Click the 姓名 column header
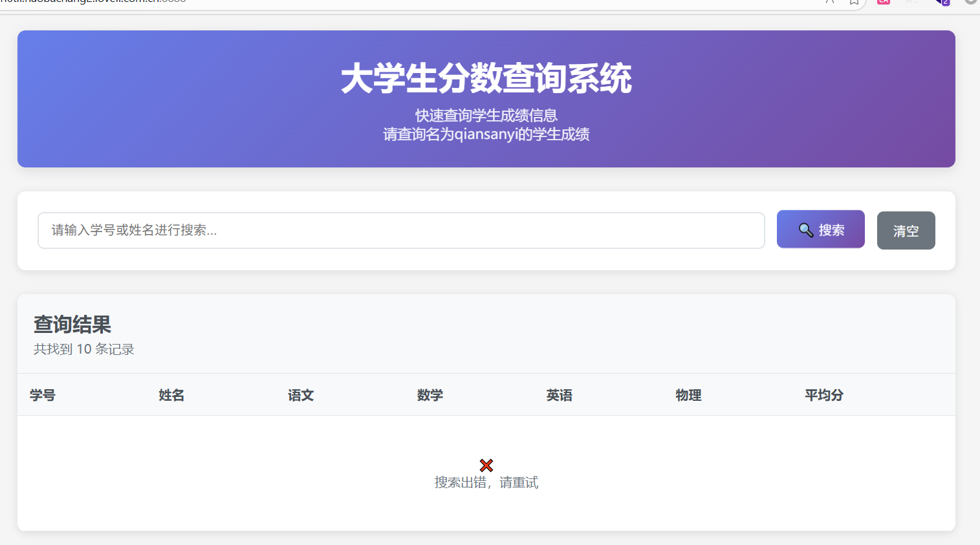980x545 pixels. (171, 395)
